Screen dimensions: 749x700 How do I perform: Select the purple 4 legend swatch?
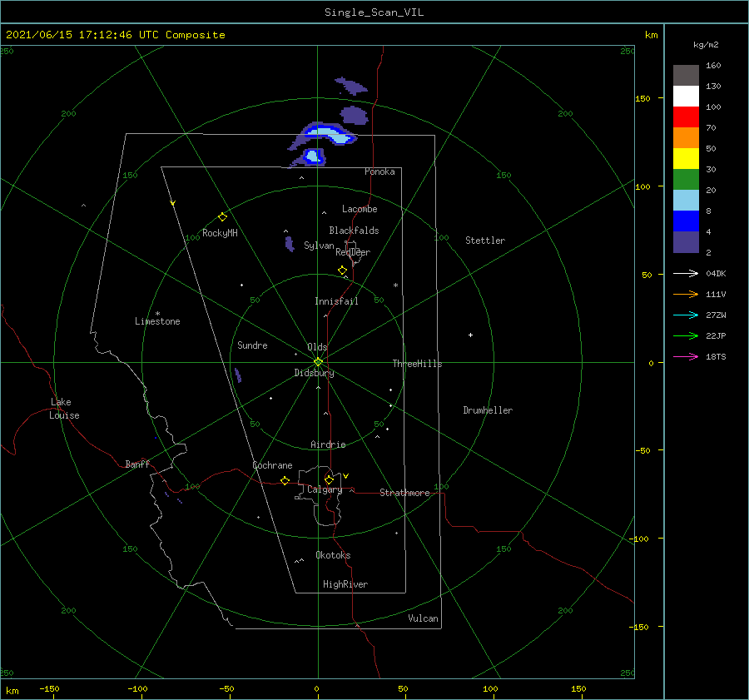click(686, 241)
